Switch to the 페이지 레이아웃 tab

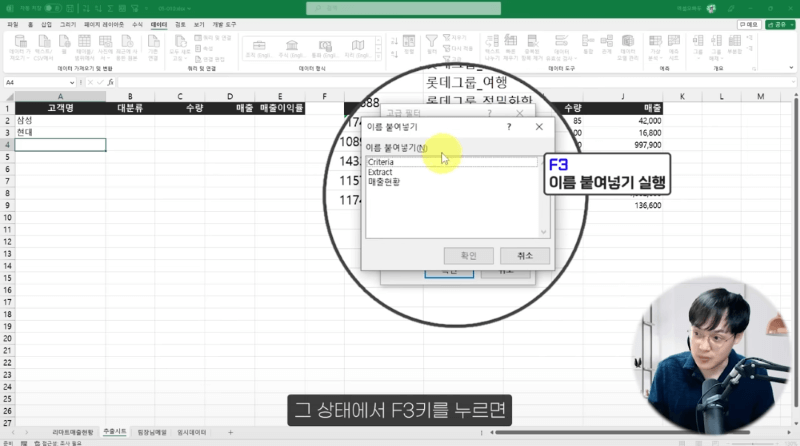click(x=104, y=24)
